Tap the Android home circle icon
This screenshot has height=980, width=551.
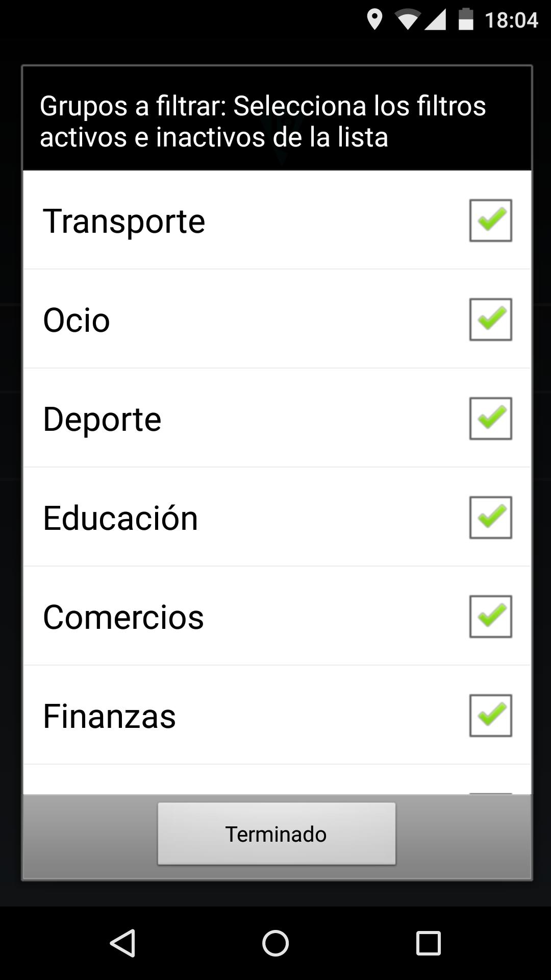[275, 943]
